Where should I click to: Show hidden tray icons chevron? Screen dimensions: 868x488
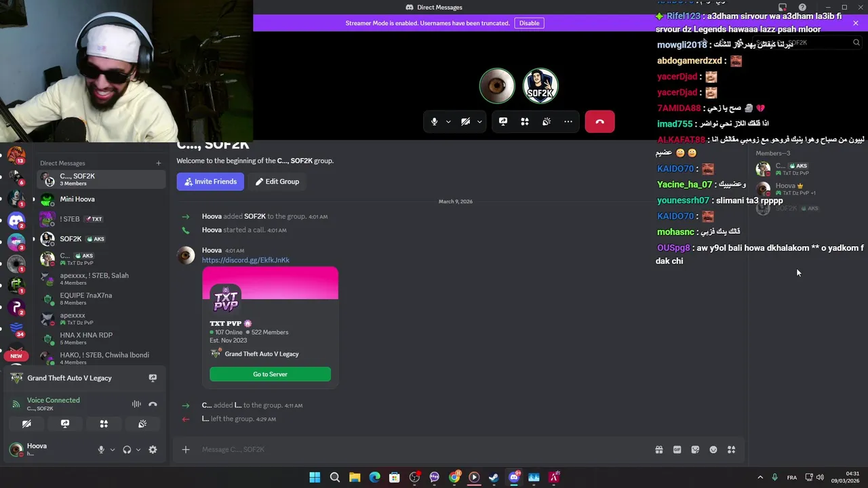760,477
